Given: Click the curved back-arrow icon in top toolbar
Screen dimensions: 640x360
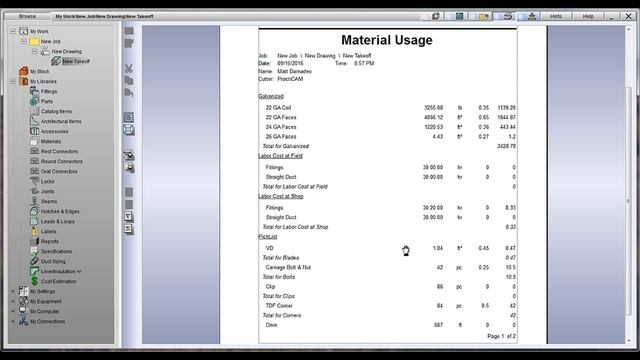Looking at the screenshot, I should tap(508, 16).
